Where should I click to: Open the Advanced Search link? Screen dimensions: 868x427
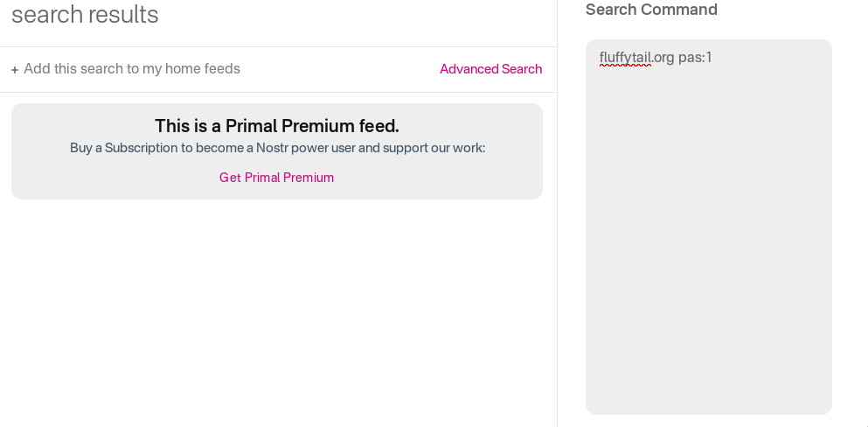point(490,69)
